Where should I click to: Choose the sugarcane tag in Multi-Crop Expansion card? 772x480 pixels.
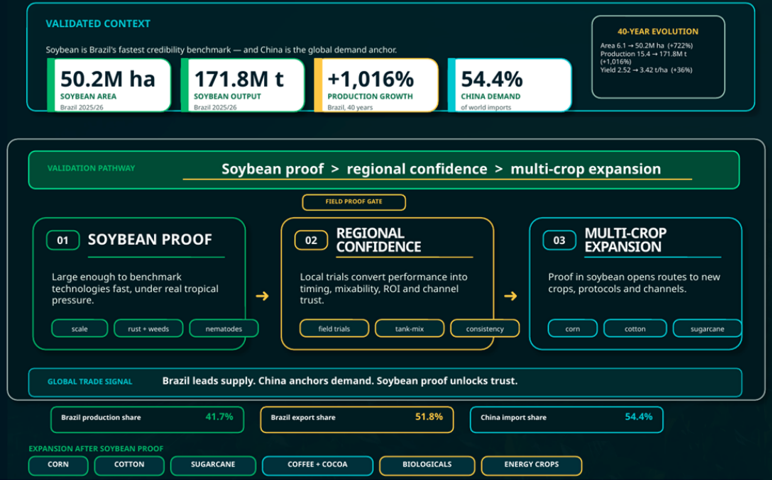[x=707, y=329]
